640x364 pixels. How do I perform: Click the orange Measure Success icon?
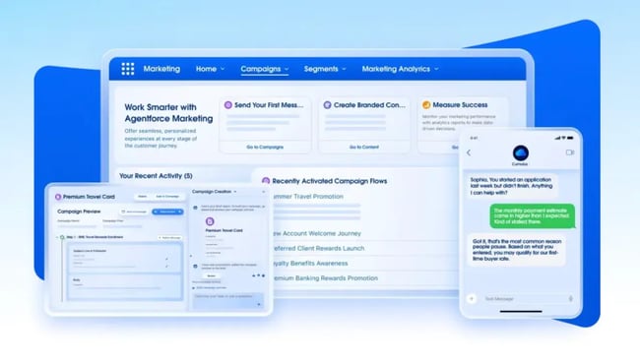pyautogui.click(x=426, y=105)
